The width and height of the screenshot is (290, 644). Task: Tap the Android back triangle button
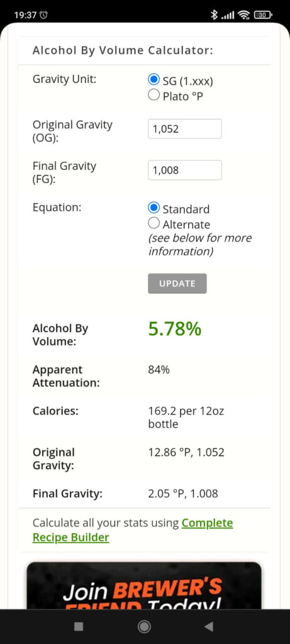click(209, 626)
